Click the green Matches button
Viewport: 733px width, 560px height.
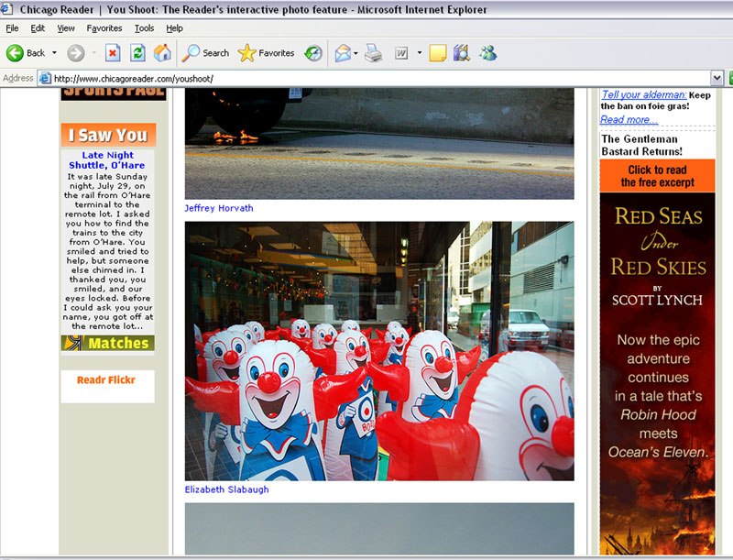(107, 343)
